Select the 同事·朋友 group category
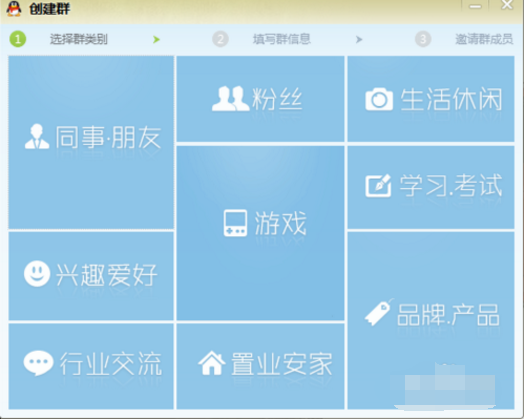The image size is (524, 419). point(91,142)
